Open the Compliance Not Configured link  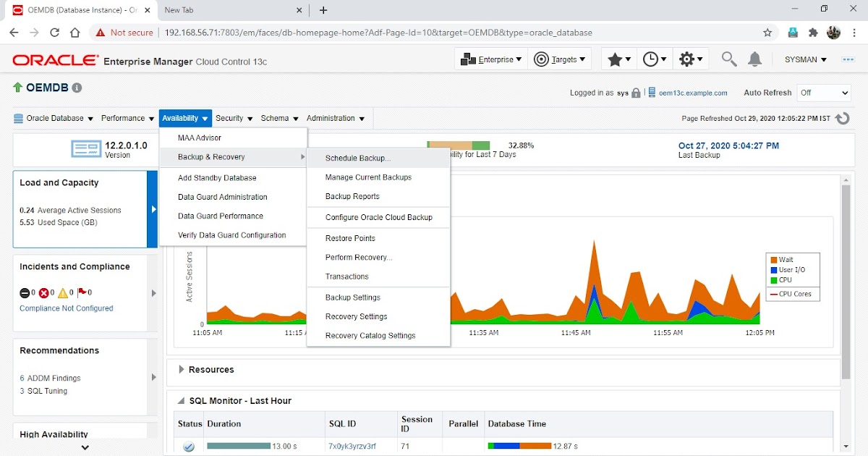pos(66,308)
